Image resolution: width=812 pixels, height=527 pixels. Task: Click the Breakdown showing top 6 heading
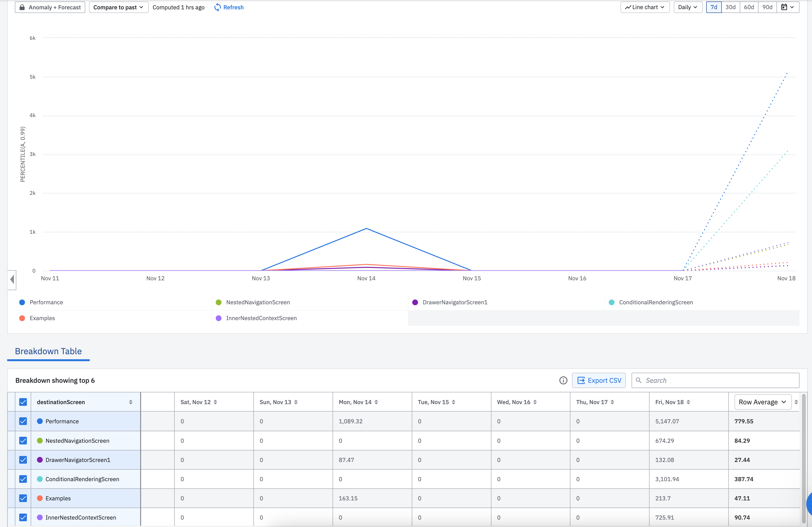[x=55, y=380]
